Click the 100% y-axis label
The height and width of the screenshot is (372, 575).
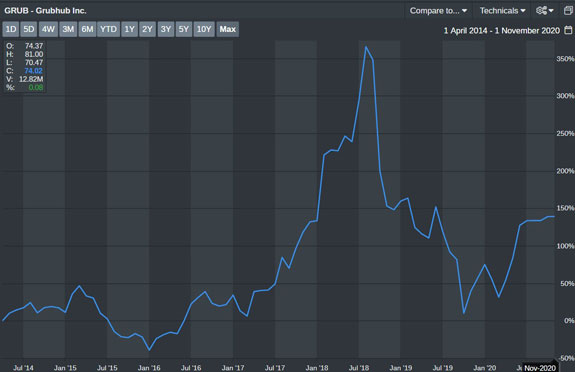(x=565, y=246)
